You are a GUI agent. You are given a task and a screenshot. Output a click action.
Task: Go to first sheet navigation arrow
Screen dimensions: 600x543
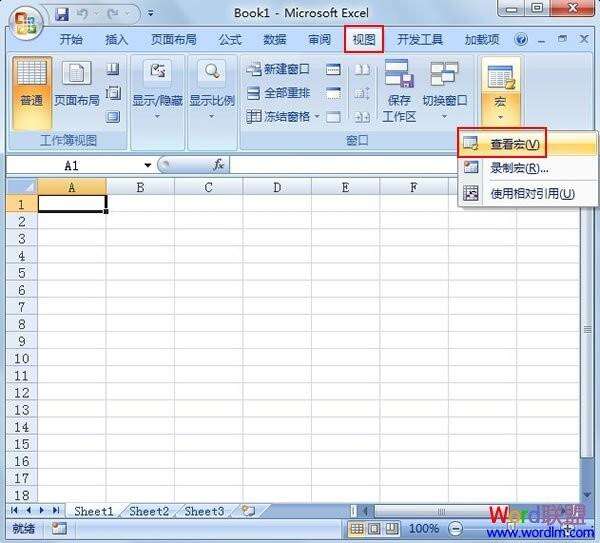(15, 510)
